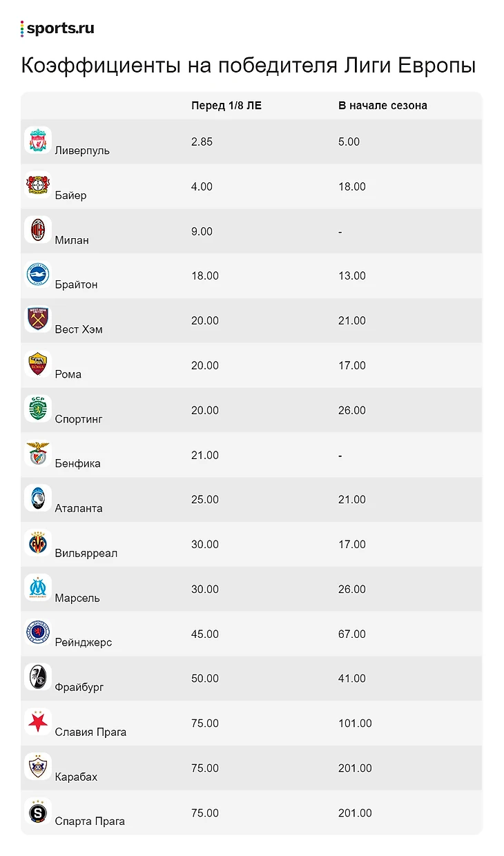
Task: Click the Bayer Leverkusen crest icon
Action: [37, 185]
